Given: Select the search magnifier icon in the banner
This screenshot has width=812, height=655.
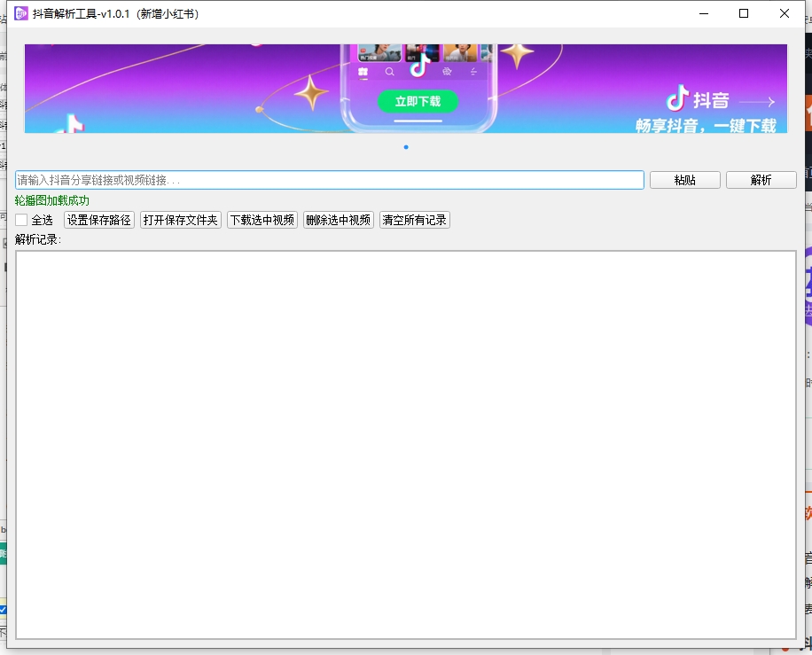Looking at the screenshot, I should 390,72.
